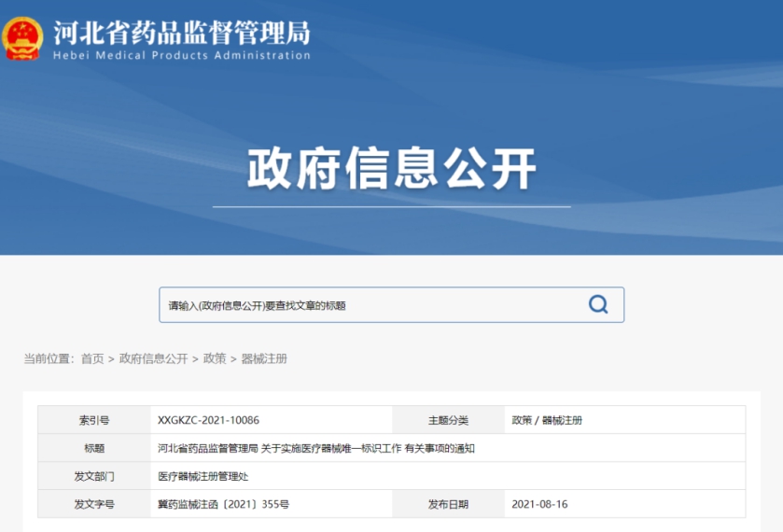Select 器械注册 in breadcrumb trail

[264, 358]
